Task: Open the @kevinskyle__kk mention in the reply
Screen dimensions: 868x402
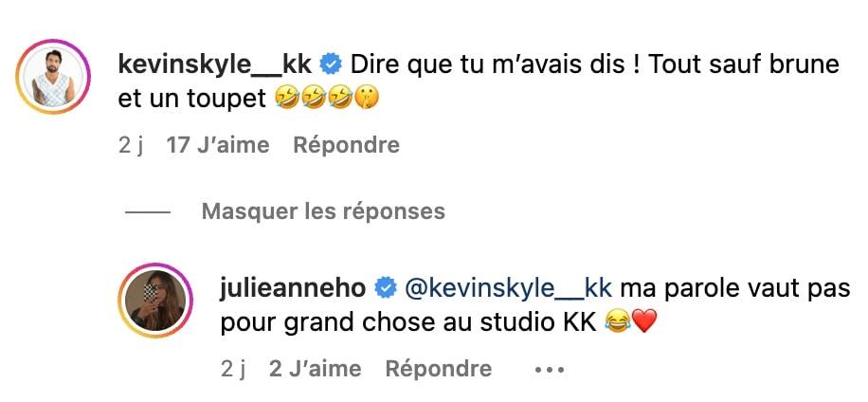Action: pyautogui.click(x=509, y=288)
